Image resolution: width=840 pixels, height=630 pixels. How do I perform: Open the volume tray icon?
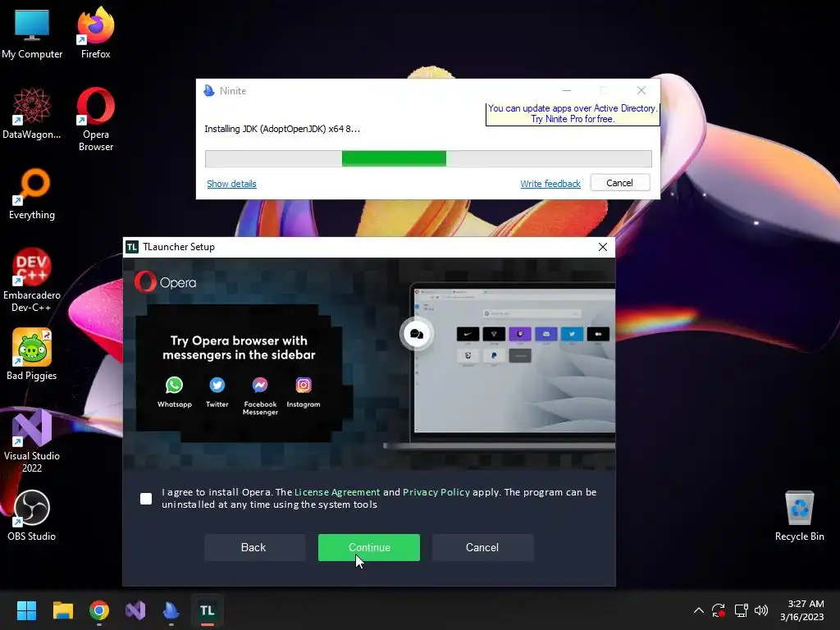(760, 610)
